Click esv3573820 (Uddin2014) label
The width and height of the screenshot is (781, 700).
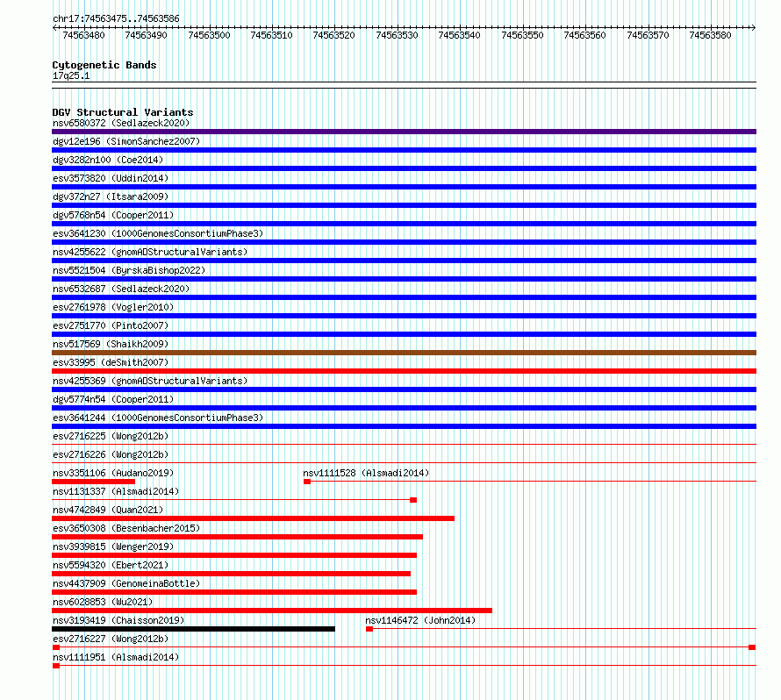111,178
